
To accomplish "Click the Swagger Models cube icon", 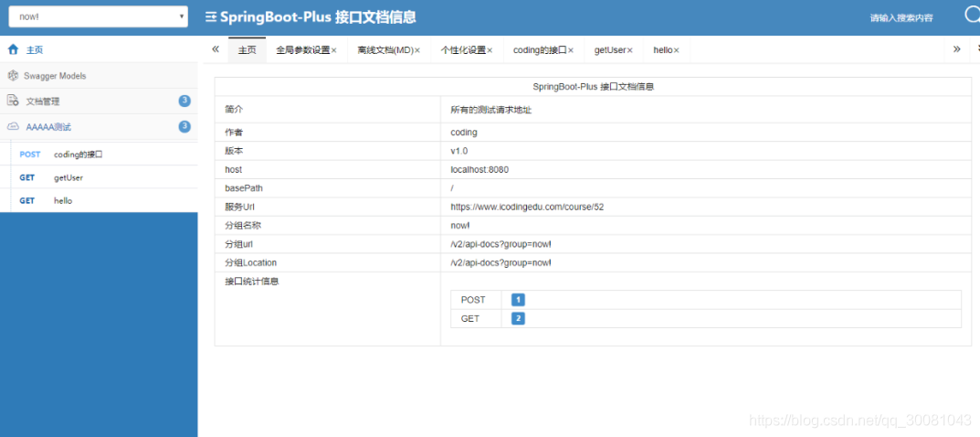I will (x=13, y=76).
